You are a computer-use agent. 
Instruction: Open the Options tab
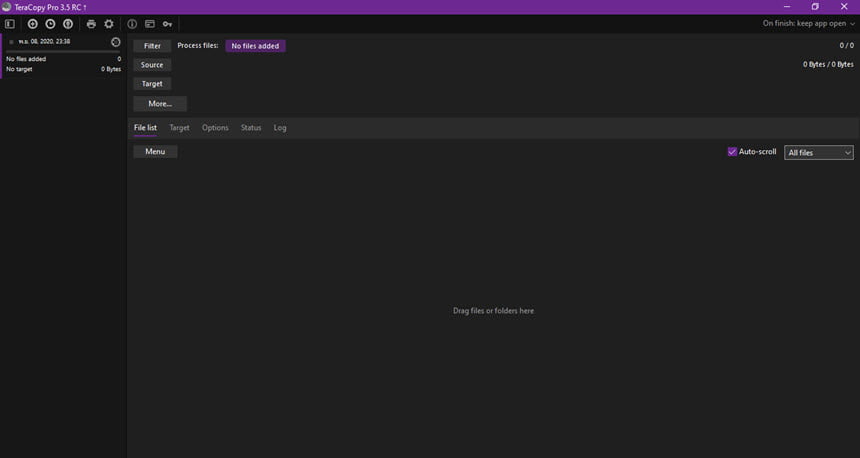pos(215,128)
